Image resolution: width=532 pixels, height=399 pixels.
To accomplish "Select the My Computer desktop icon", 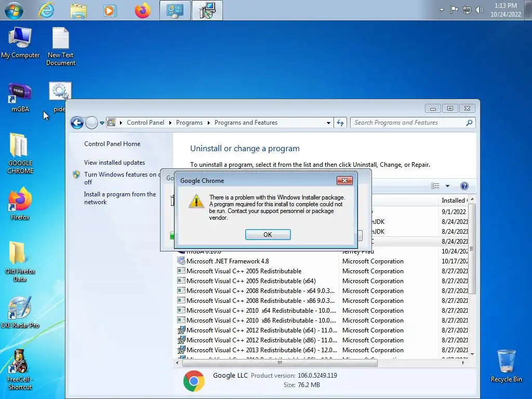I will coord(20,43).
